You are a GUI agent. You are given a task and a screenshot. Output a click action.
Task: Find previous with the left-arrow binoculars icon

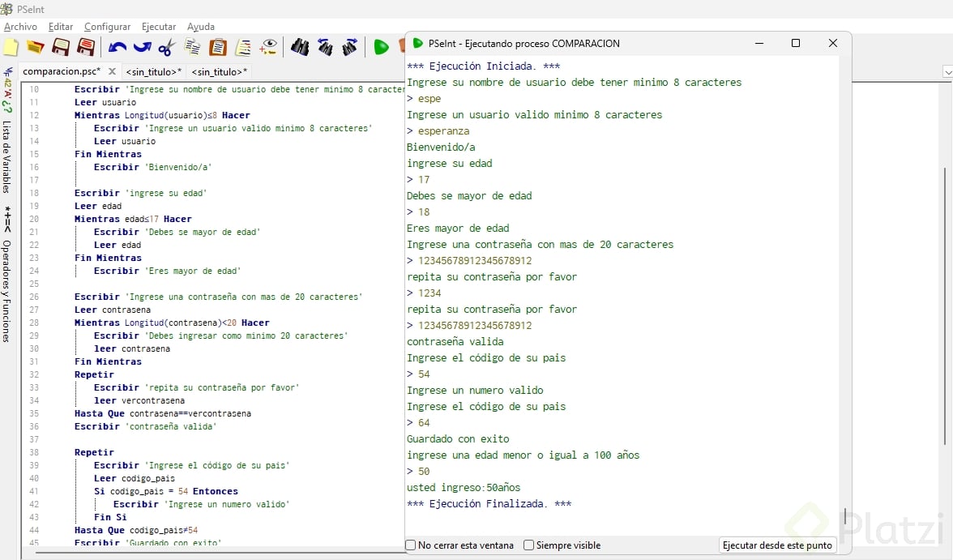[325, 47]
